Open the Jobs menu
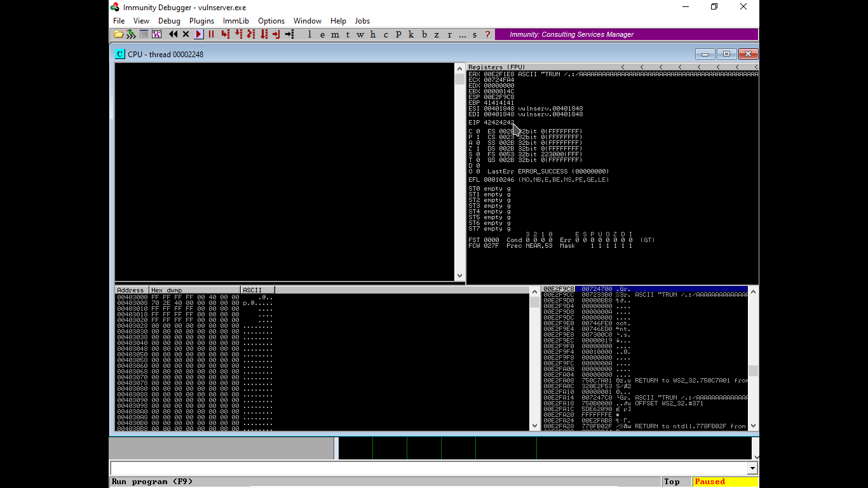 coord(362,21)
